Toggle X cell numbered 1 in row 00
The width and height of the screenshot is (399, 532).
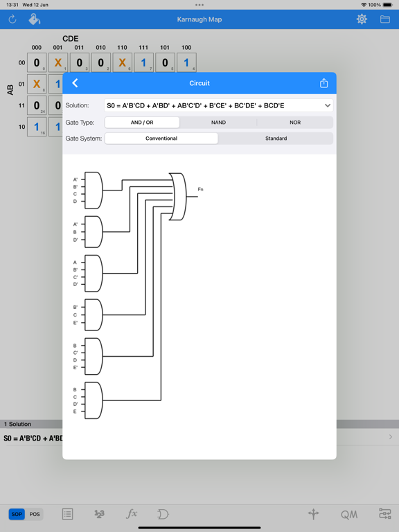[x=58, y=62]
